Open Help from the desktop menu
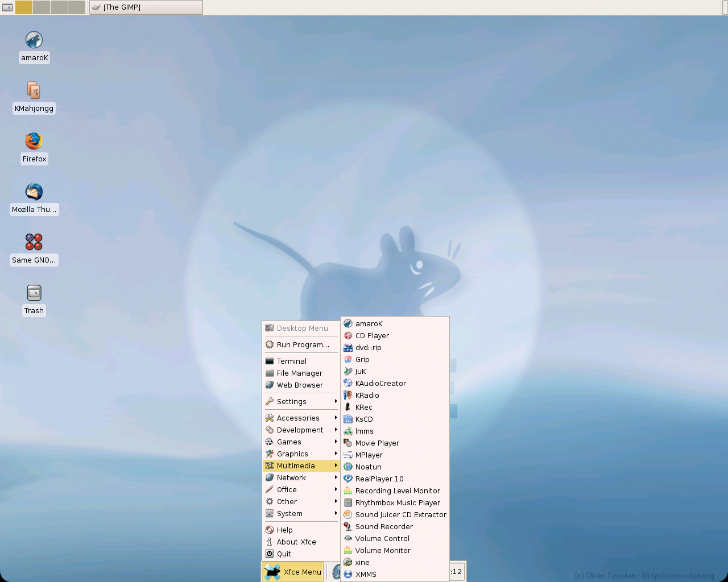728x582 pixels. 301,530
